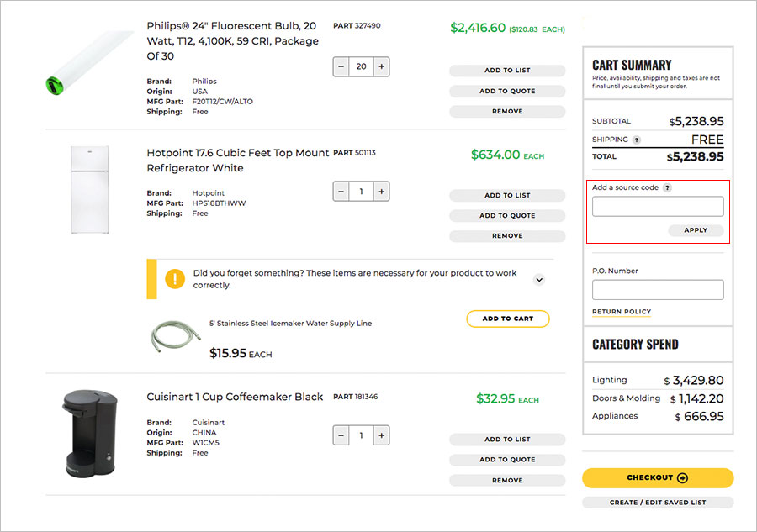Click the source code entry box

pos(657,206)
